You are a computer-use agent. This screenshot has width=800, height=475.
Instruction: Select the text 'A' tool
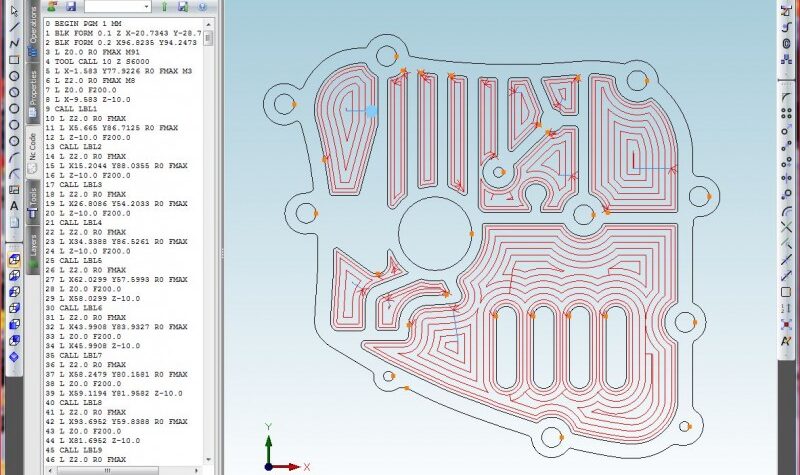pyautogui.click(x=14, y=205)
